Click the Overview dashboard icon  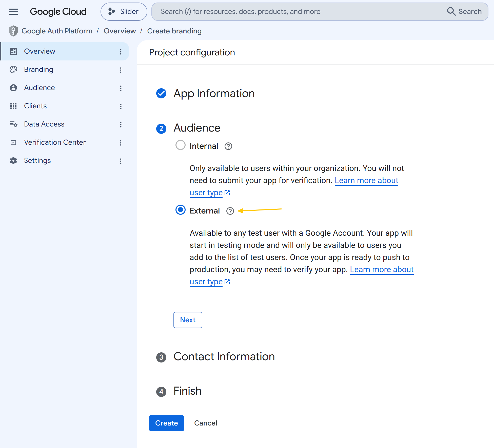click(13, 51)
